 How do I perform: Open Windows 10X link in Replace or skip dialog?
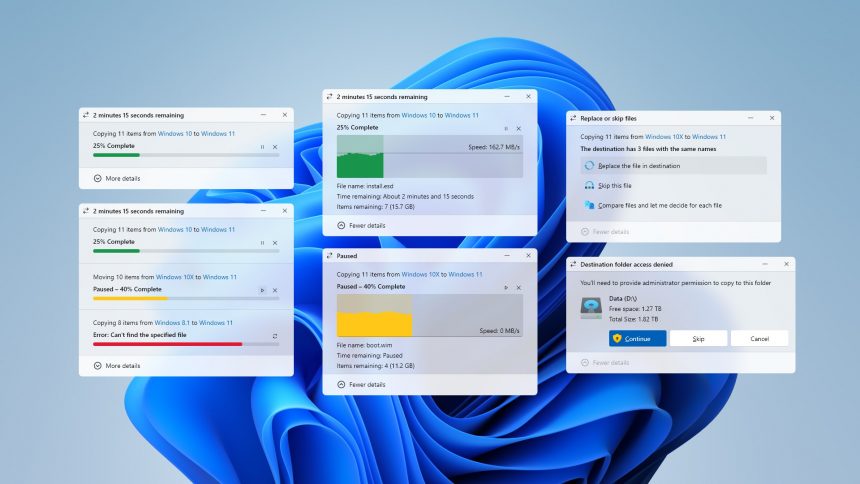664,137
